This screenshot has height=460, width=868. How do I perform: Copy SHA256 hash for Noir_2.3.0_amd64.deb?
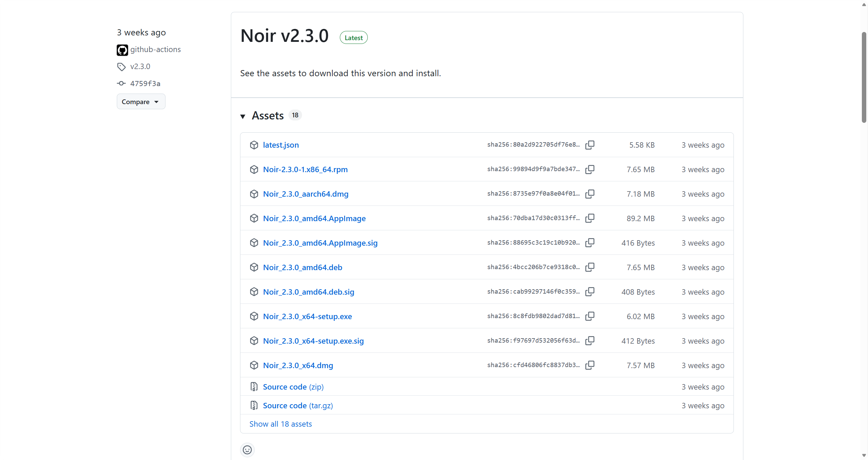pos(590,267)
